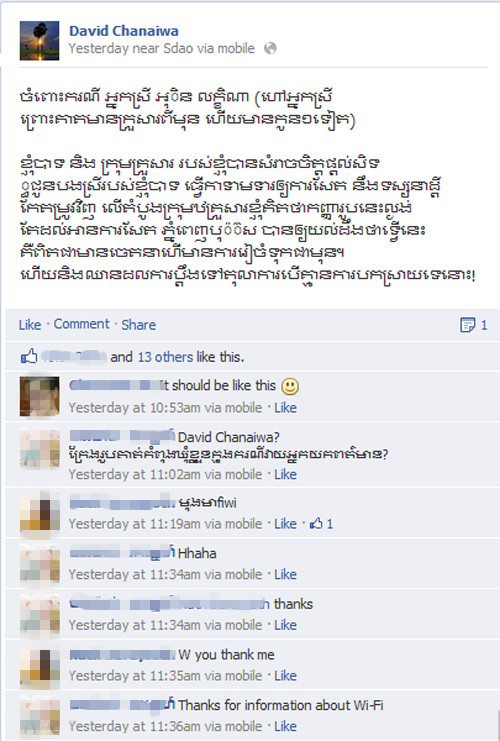
Task: Like the Hhaha comment
Action: [285, 574]
